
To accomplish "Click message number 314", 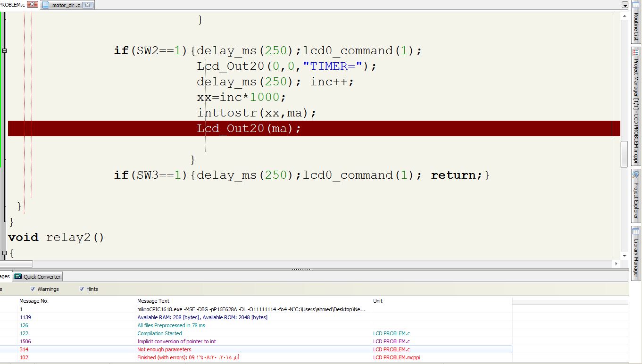I will [24, 349].
